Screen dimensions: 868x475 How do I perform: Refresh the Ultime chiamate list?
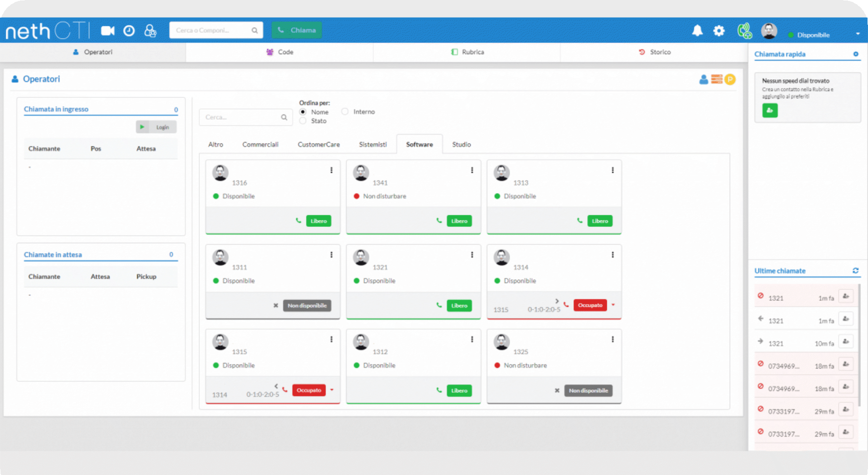pos(855,270)
